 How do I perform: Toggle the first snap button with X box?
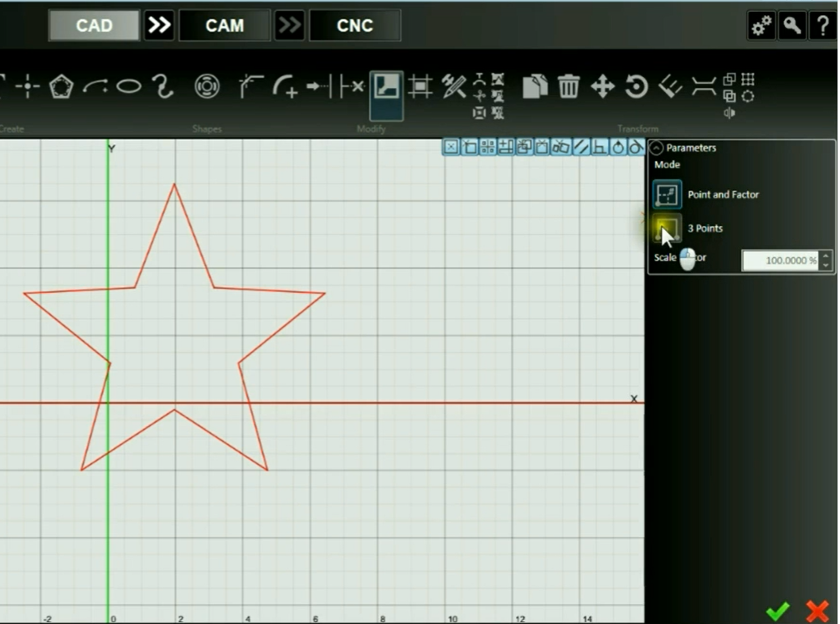451,147
